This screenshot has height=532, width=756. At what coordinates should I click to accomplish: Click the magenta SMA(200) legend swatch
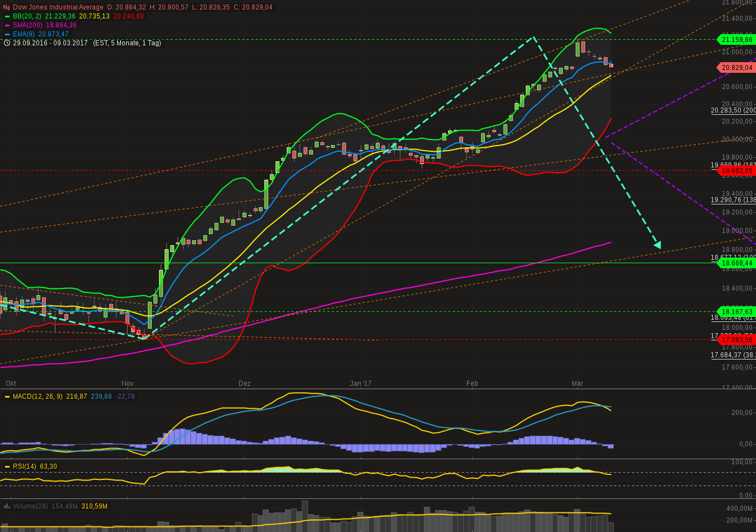7,25
